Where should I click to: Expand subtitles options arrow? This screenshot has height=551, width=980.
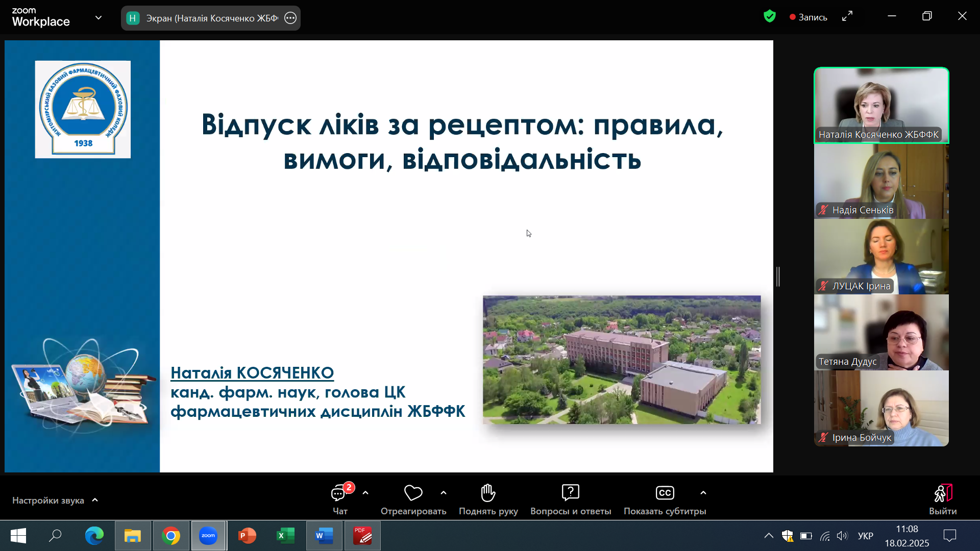pos(703,493)
